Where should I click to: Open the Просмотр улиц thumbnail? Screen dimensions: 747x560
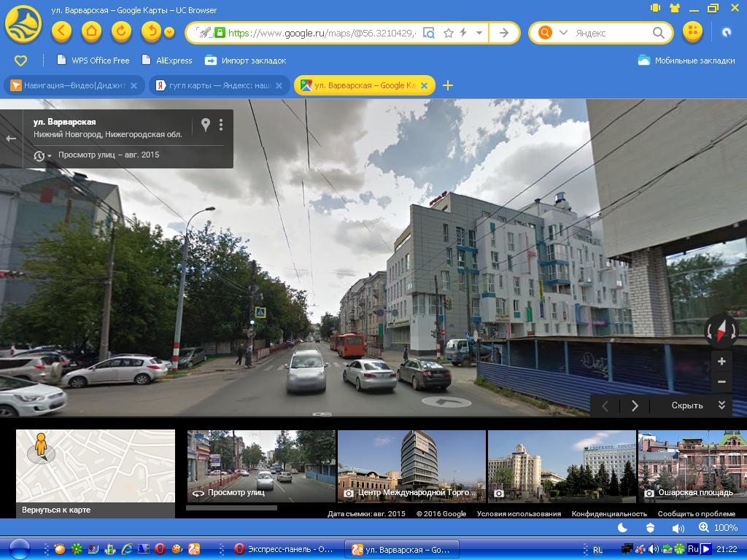pos(261,466)
